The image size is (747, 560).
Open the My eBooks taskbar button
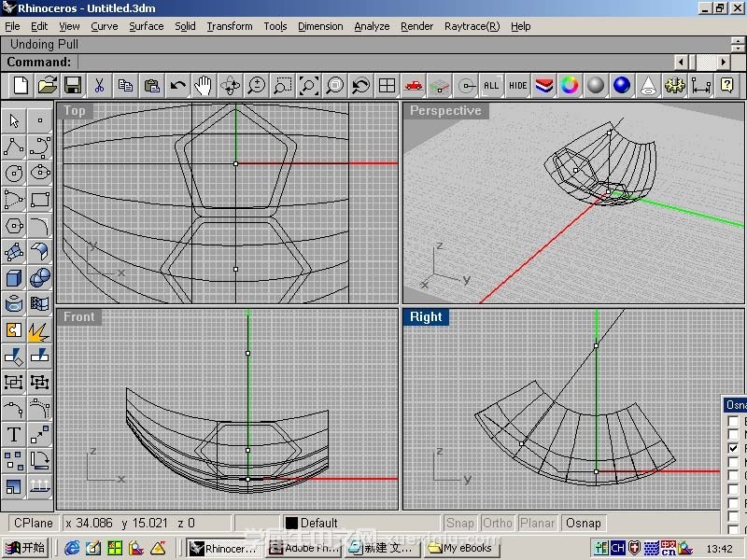tap(462, 548)
